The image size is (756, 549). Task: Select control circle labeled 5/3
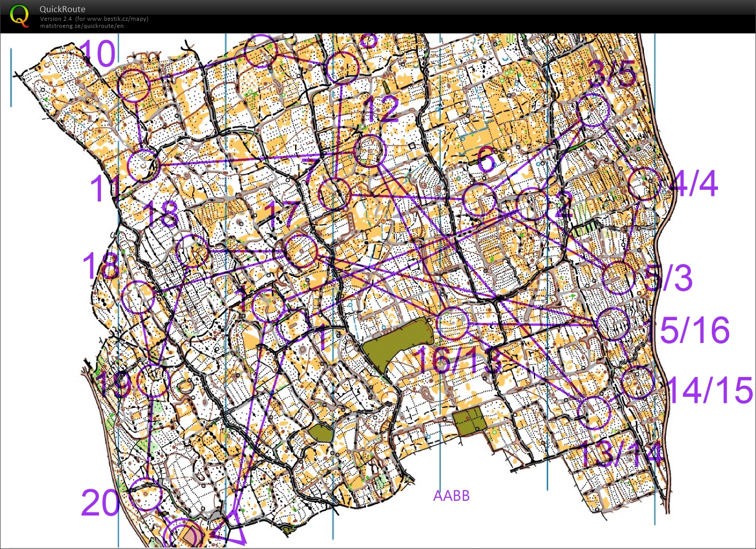[619, 278]
